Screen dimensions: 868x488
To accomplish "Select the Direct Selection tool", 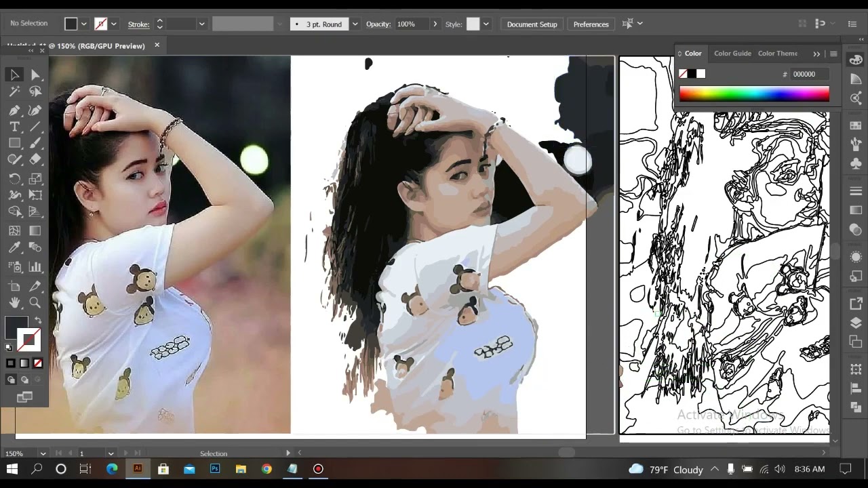I will (x=35, y=75).
